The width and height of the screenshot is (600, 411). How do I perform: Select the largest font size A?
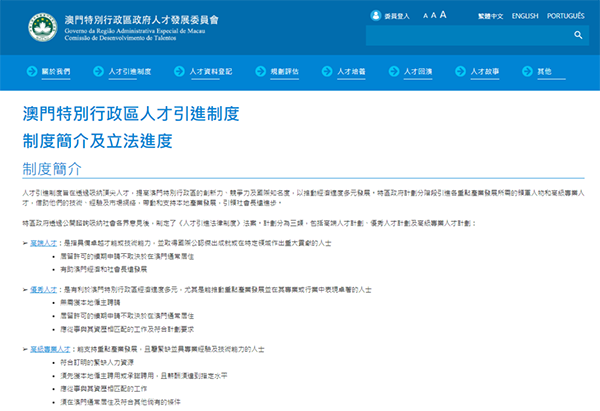point(443,15)
